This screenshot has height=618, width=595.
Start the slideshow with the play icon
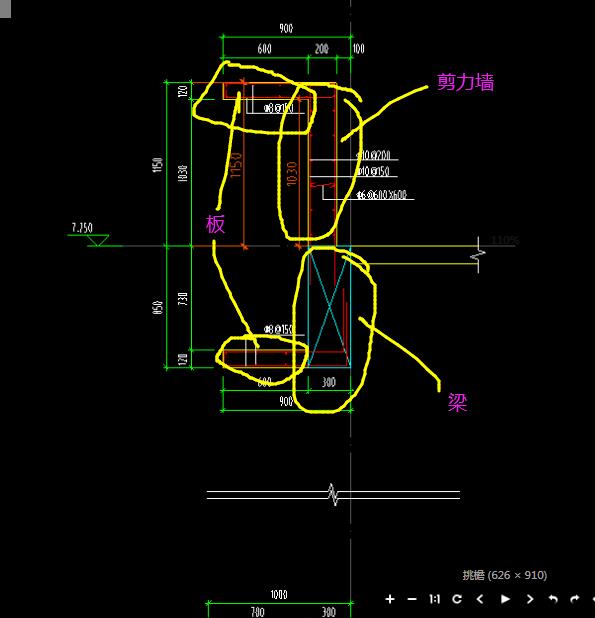505,599
